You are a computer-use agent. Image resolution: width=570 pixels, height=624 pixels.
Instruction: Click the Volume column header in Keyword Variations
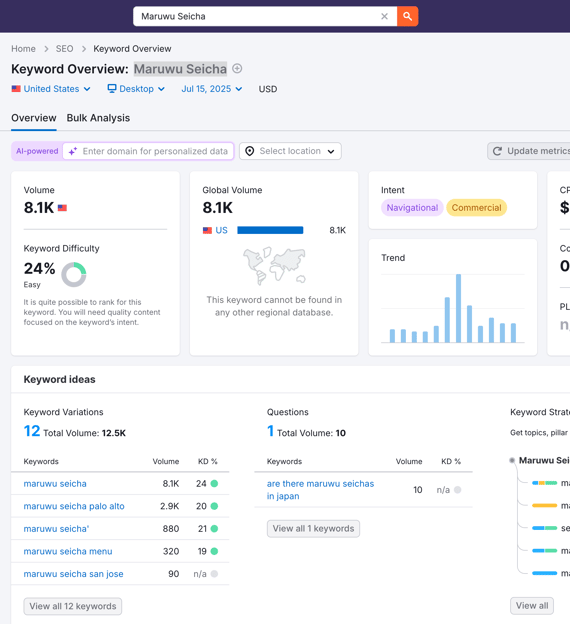[166, 461]
